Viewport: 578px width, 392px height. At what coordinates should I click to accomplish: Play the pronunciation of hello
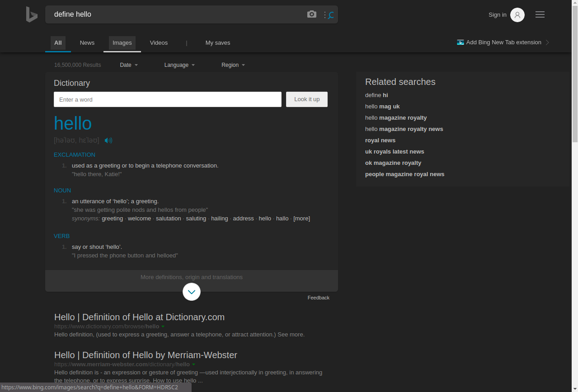108,140
